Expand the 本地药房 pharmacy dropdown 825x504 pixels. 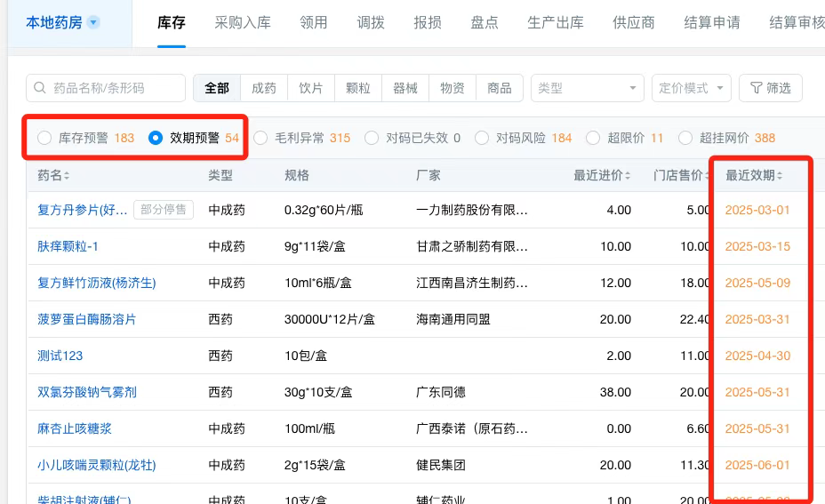coord(93,23)
